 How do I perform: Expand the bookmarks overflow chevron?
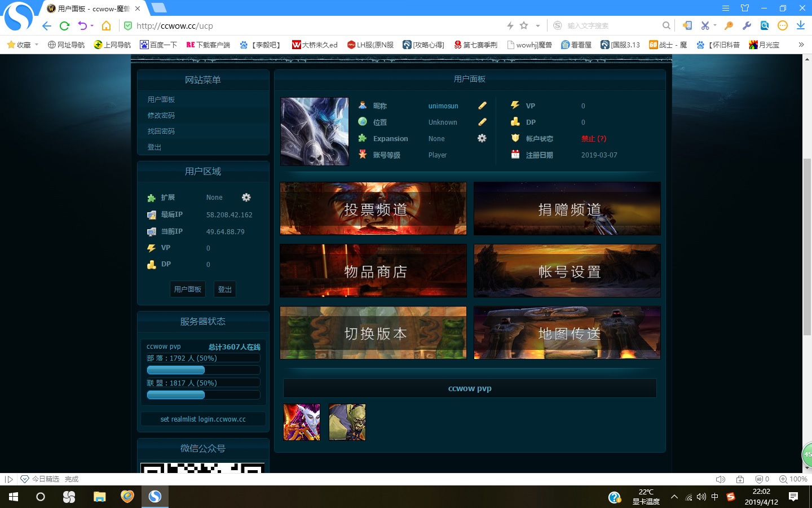801,45
